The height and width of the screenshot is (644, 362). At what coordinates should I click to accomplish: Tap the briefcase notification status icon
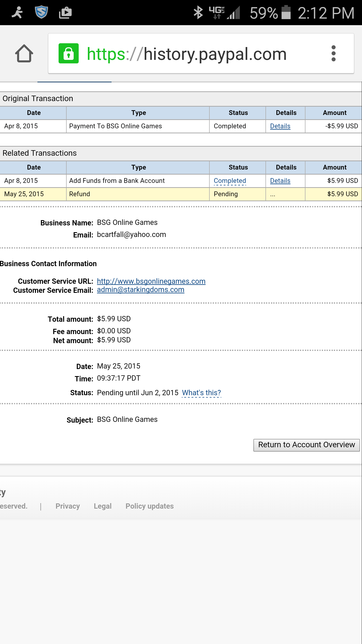[x=65, y=13]
